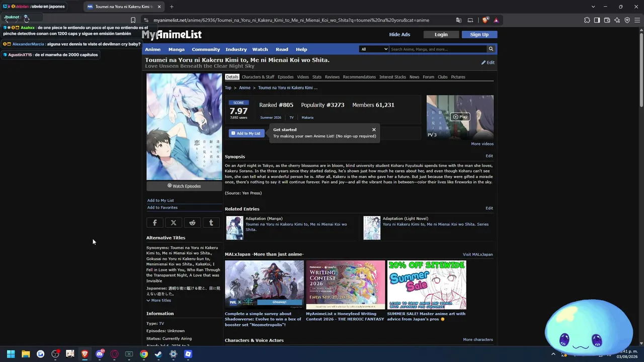644x362 pixels.
Task: Click the Add to My List blue button
Action: [x=247, y=133]
